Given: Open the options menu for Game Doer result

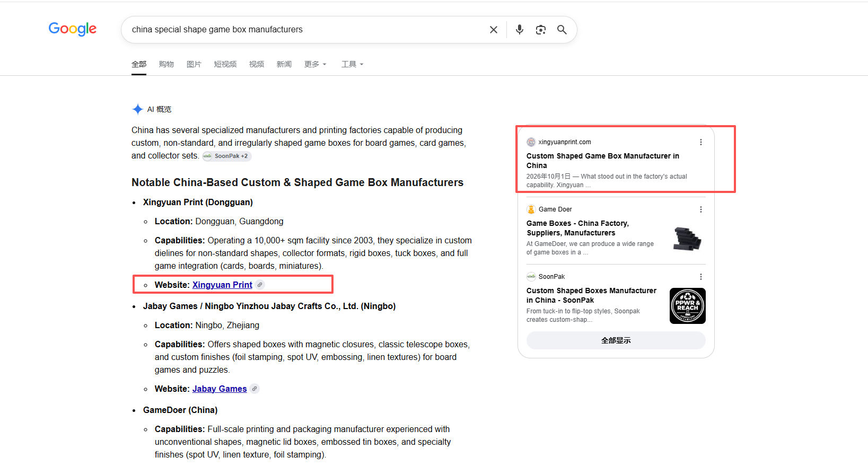Looking at the screenshot, I should point(701,209).
